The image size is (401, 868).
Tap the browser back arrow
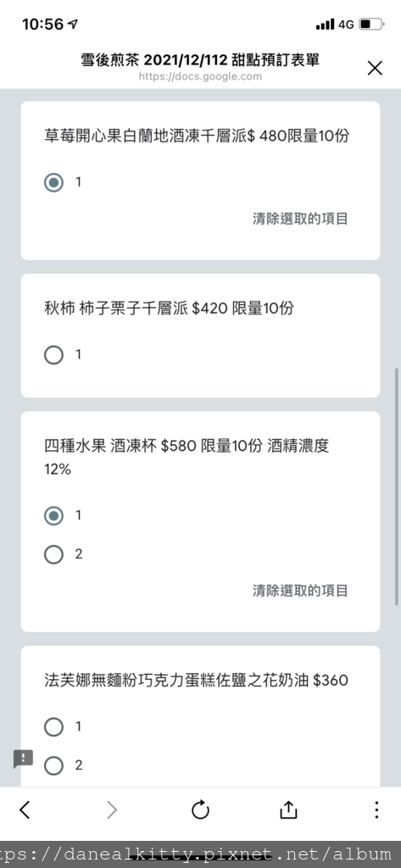point(25,810)
